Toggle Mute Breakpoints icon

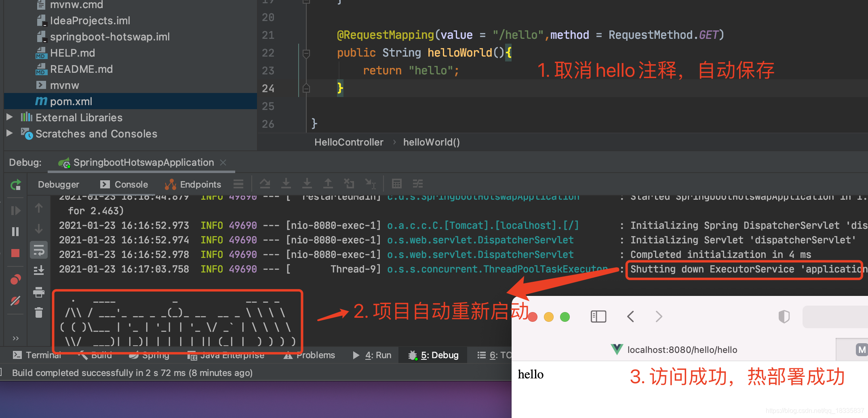pyautogui.click(x=15, y=301)
